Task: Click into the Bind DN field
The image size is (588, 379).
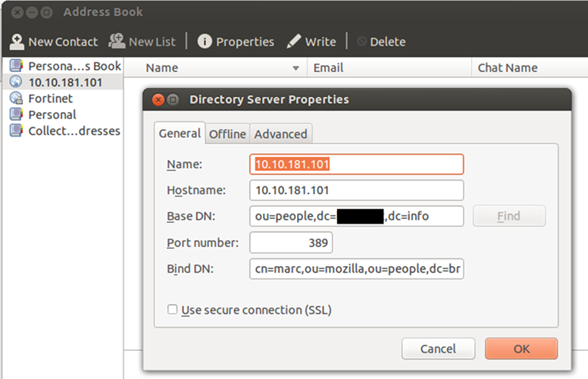Action: pyautogui.click(x=356, y=269)
